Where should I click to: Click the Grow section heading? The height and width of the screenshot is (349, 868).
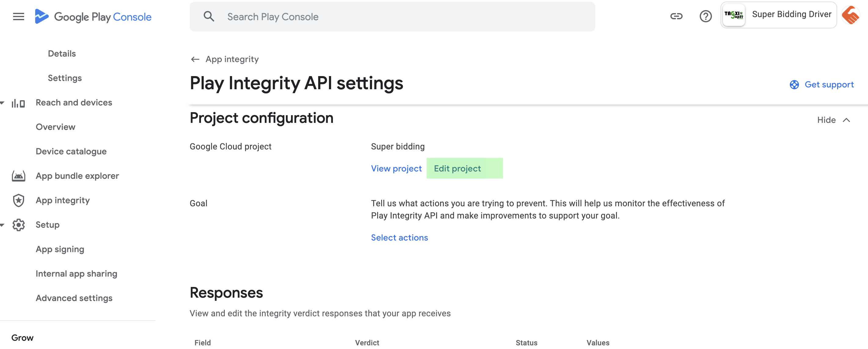22,338
